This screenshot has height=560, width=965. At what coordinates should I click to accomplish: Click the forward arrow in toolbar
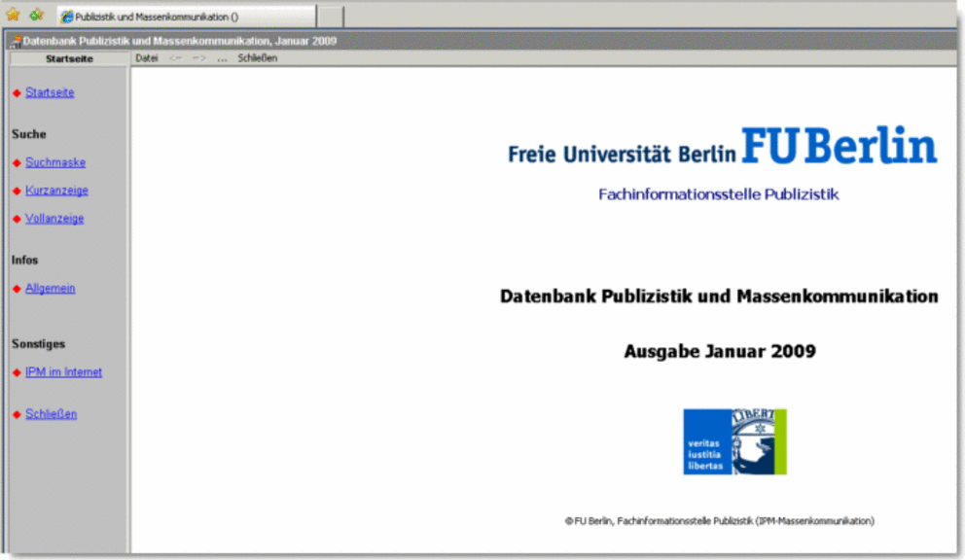tap(199, 58)
